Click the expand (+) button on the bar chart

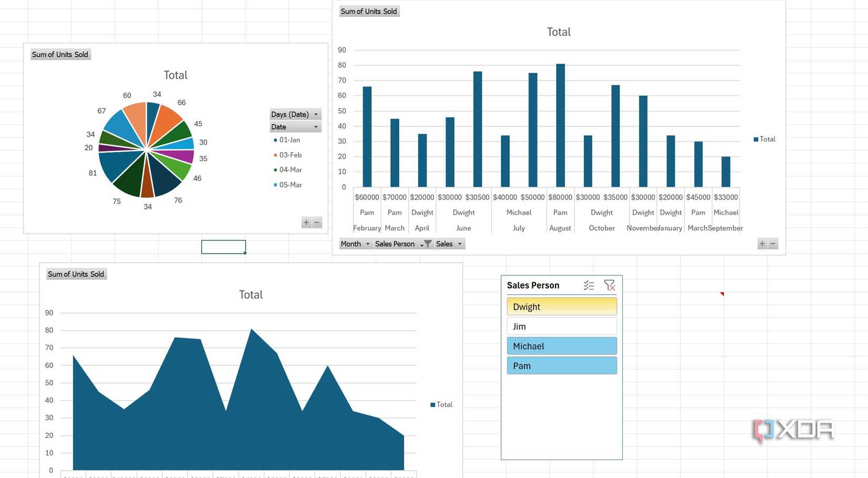[762, 244]
